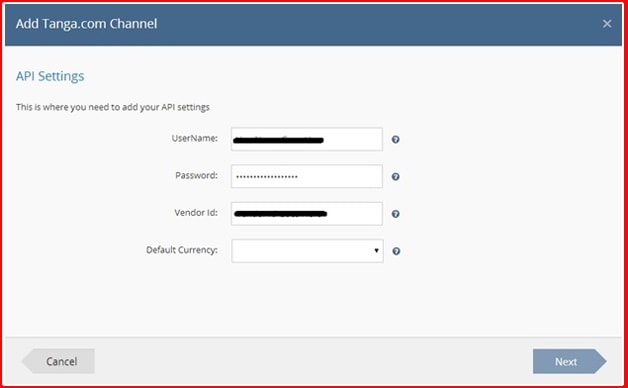Click the 'Password:' label

click(196, 176)
